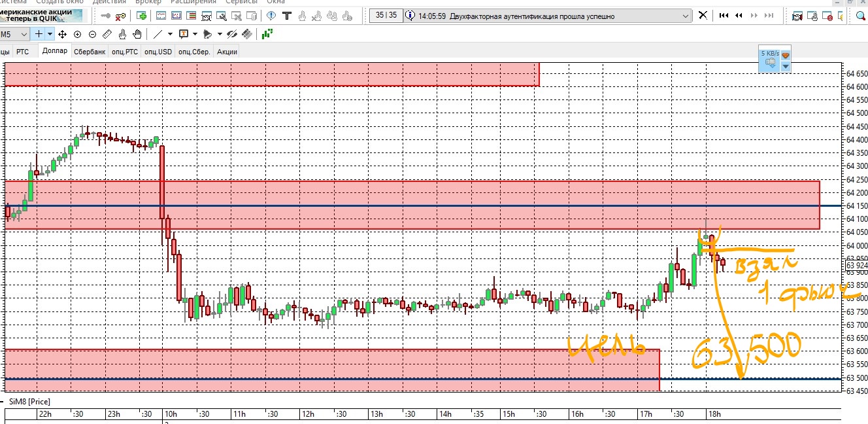The height and width of the screenshot is (424, 868).
Task: Click the first grey hand icon after T
Action: coord(303,16)
